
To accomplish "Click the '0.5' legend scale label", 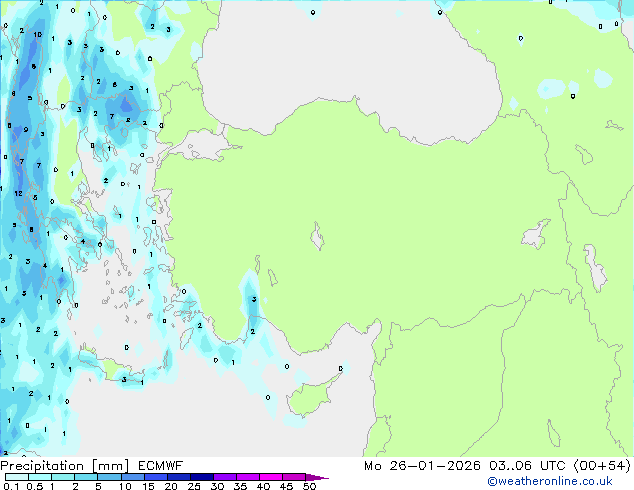I will pyautogui.click(x=34, y=486).
